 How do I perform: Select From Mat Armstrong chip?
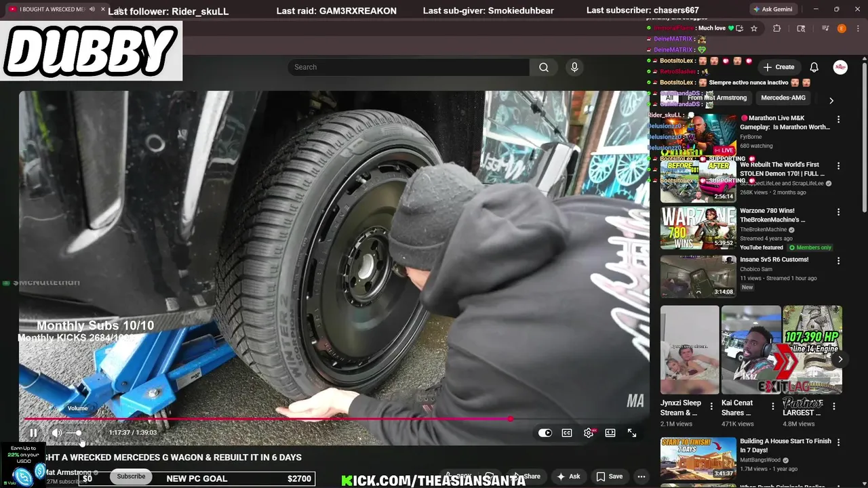[x=717, y=98]
